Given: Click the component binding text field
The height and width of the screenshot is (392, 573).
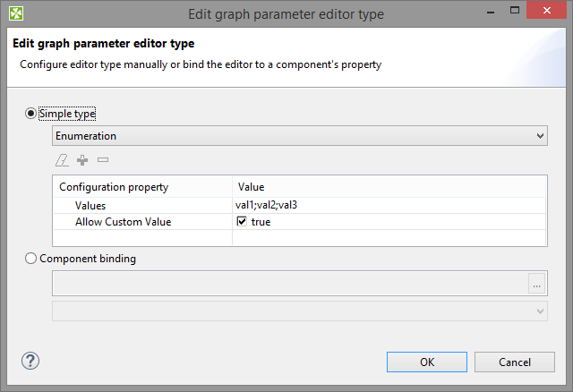Looking at the screenshot, I should [x=290, y=284].
